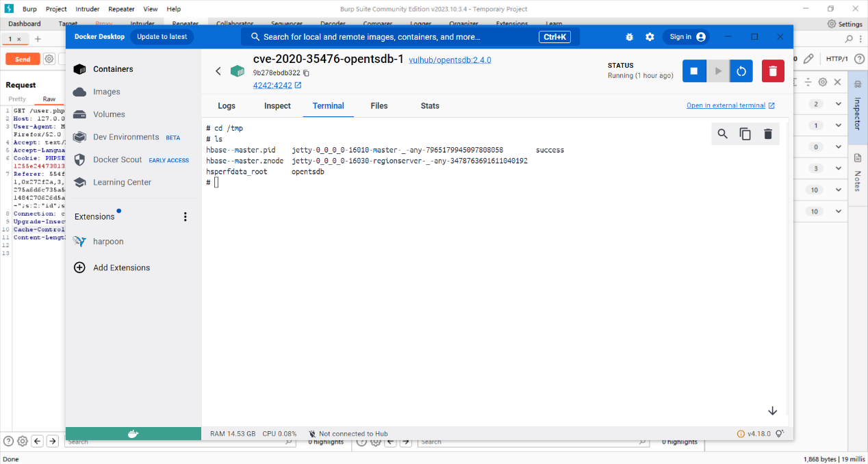Restart the container with the restart icon
The width and height of the screenshot is (868, 464).
tap(741, 71)
